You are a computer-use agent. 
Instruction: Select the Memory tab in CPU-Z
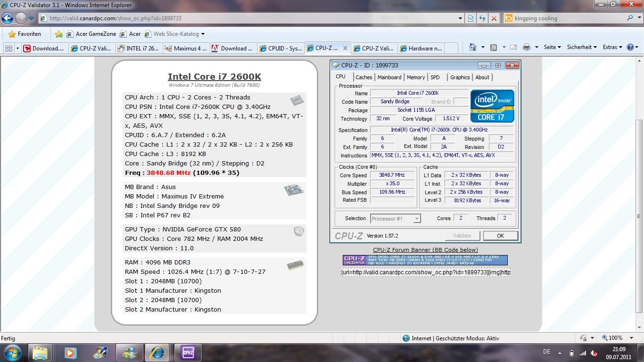click(x=416, y=77)
